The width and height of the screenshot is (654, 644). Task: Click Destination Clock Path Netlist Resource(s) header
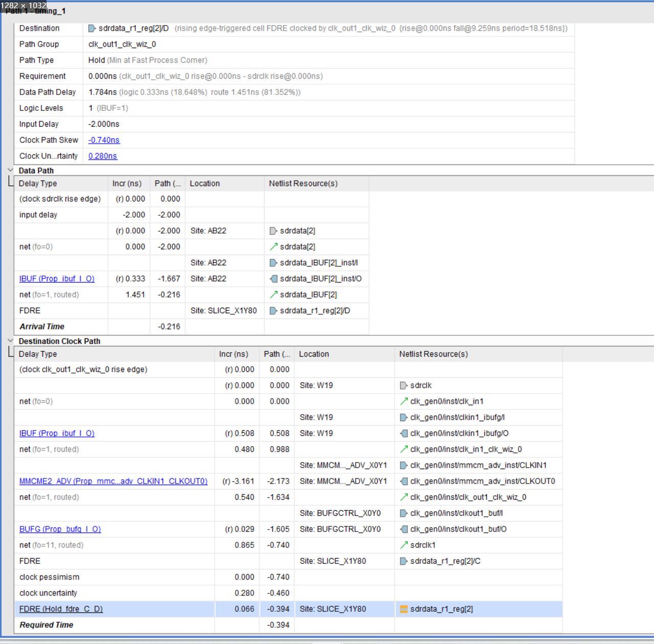478,354
